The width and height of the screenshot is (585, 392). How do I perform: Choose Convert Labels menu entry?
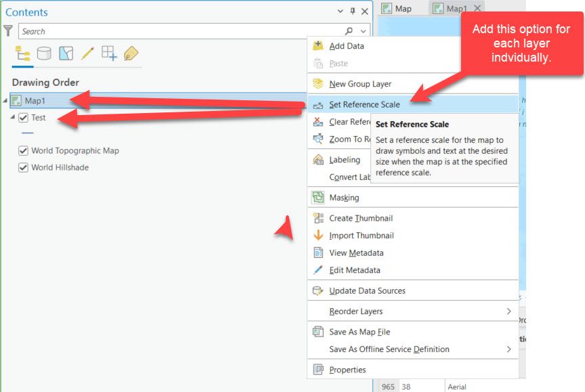pos(339,177)
